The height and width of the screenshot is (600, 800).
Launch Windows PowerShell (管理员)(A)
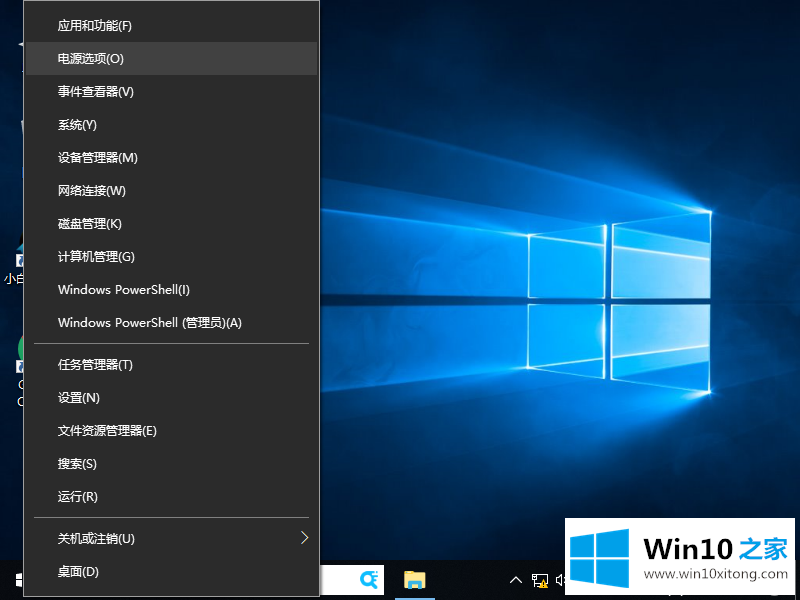coord(171,322)
